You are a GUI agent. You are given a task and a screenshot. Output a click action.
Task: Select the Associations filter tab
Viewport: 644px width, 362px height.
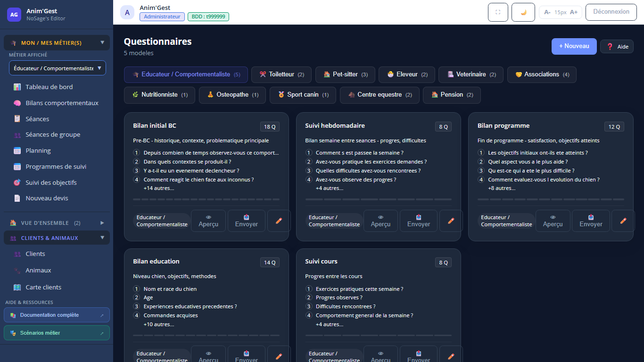(542, 74)
